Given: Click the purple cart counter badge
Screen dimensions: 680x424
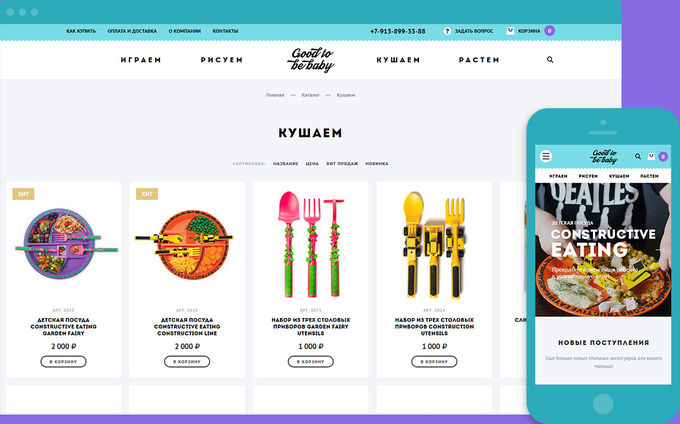Looking at the screenshot, I should pos(549,31).
